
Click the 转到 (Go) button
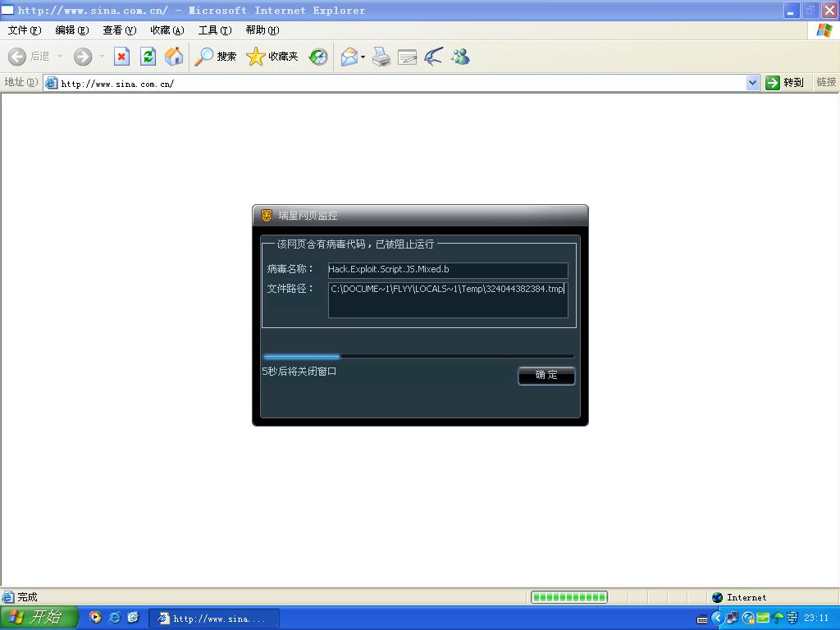click(785, 83)
